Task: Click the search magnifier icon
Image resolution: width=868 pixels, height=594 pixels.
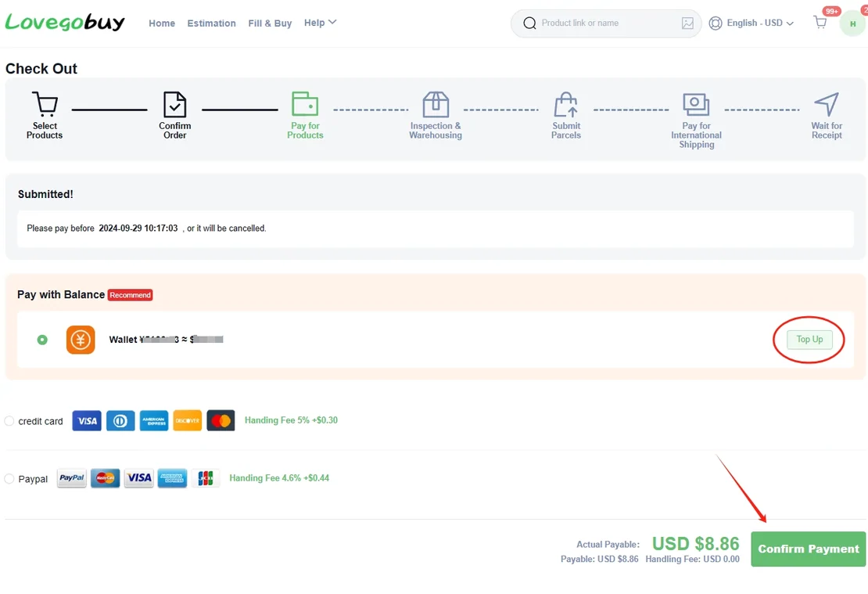Action: point(529,23)
